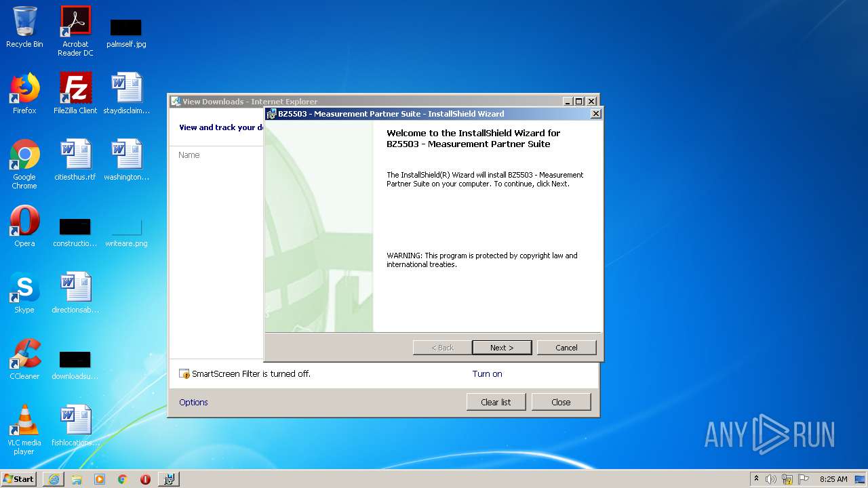Image resolution: width=868 pixels, height=488 pixels.
Task: Select the fishlocations document icon
Action: tap(75, 426)
